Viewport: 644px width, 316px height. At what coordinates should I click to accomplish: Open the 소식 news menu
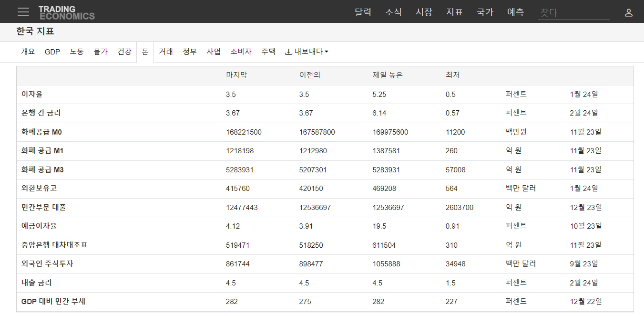click(394, 12)
